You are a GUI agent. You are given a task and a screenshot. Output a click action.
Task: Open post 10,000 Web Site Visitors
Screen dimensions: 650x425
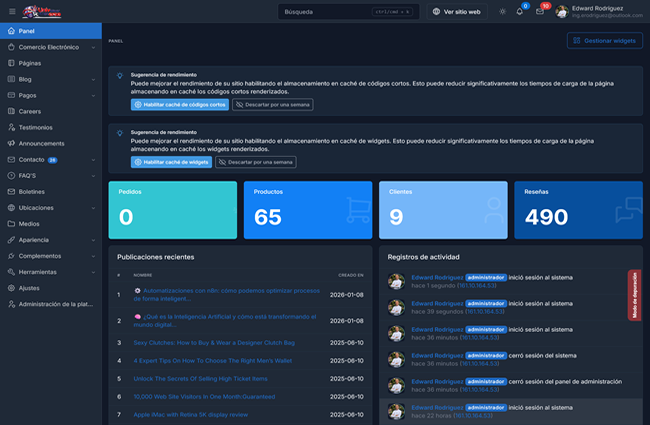[x=204, y=397]
